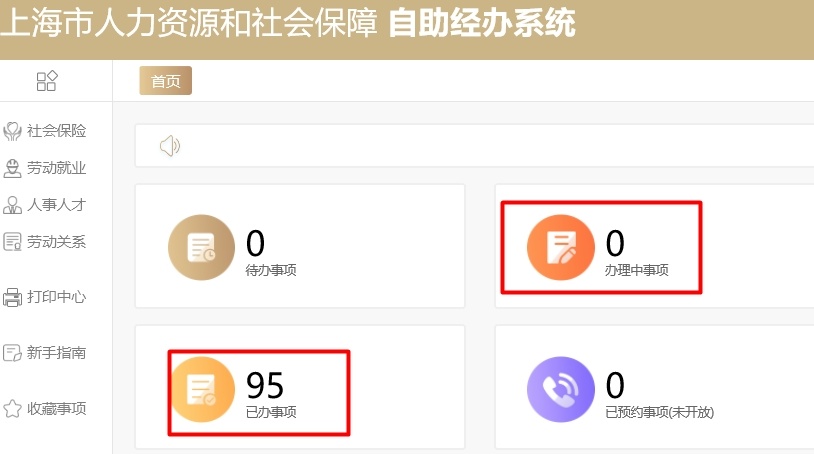
Task: Click the notice announcement bar
Action: pos(474,145)
